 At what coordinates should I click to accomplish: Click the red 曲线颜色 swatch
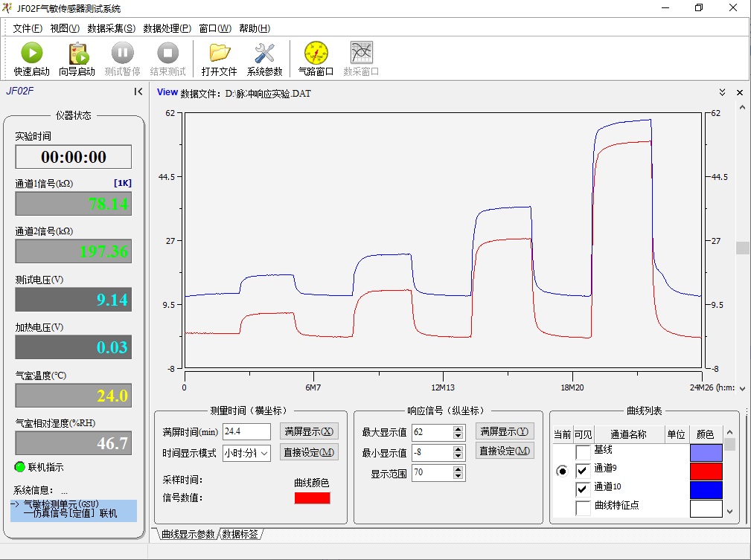point(313,498)
